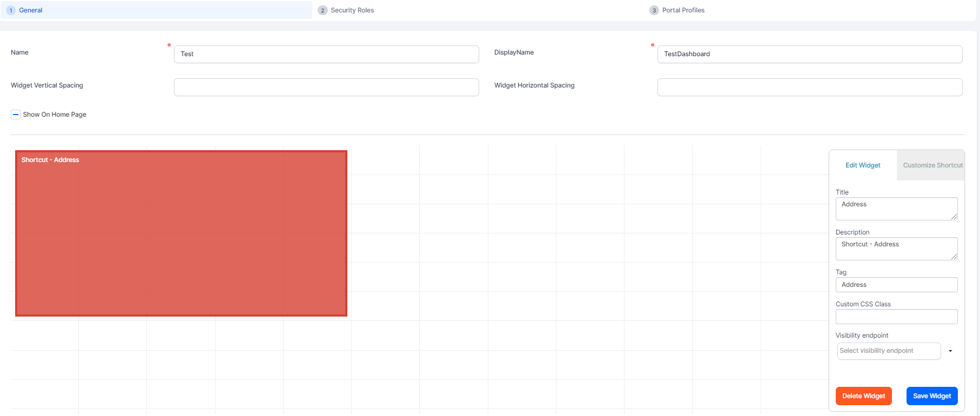Open the Select visibility endpoint combo box
Image resolution: width=980 pixels, height=416 pixels.
click(889, 351)
